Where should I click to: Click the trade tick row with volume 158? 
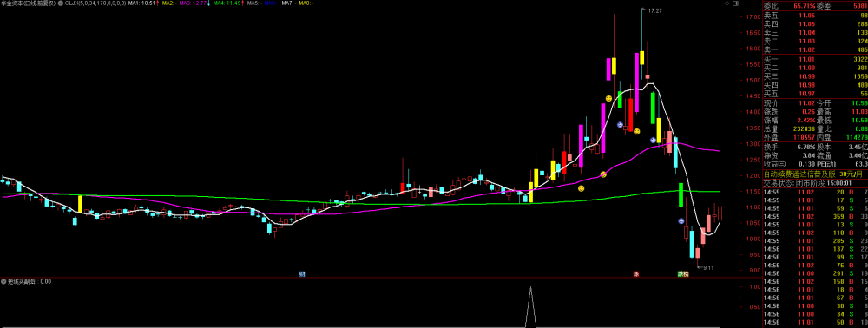coord(815,281)
